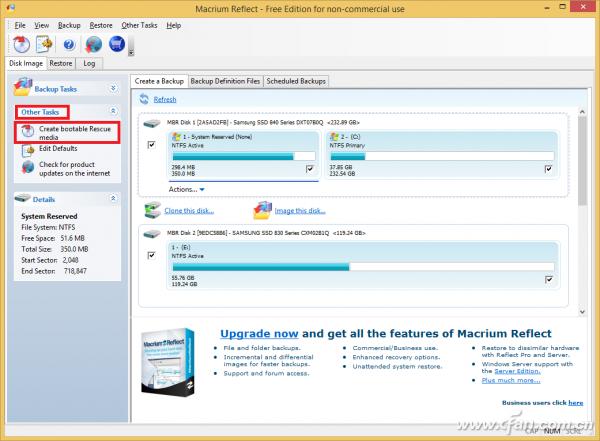Click the Check for product updates globe icon

click(x=28, y=167)
